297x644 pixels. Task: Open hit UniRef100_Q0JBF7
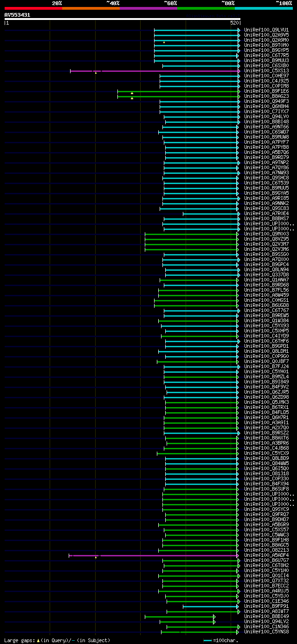tap(266, 362)
